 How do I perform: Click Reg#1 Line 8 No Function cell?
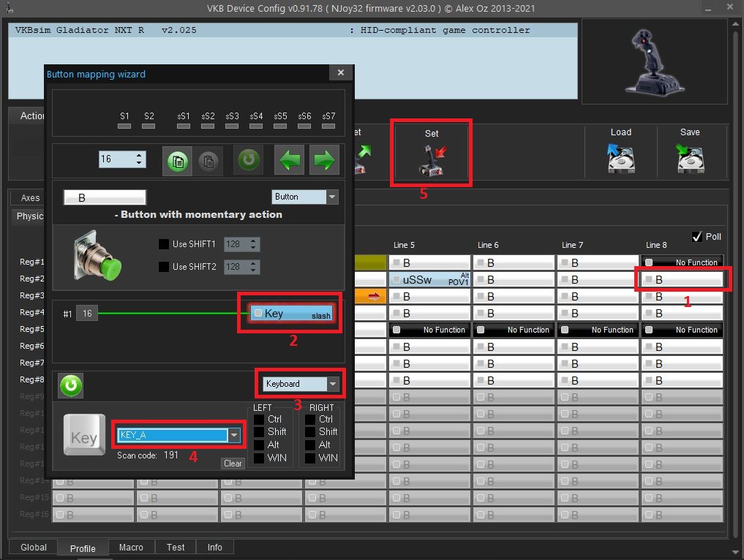683,262
